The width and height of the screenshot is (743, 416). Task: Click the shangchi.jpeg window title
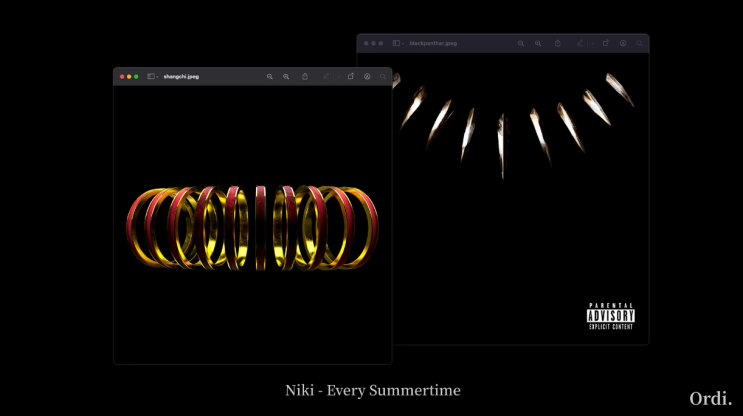tap(181, 76)
